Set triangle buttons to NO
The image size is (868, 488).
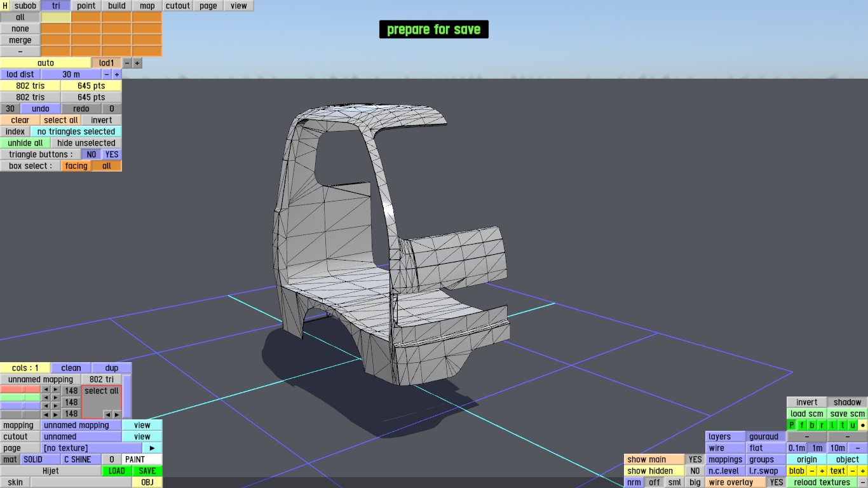pyautogui.click(x=92, y=154)
